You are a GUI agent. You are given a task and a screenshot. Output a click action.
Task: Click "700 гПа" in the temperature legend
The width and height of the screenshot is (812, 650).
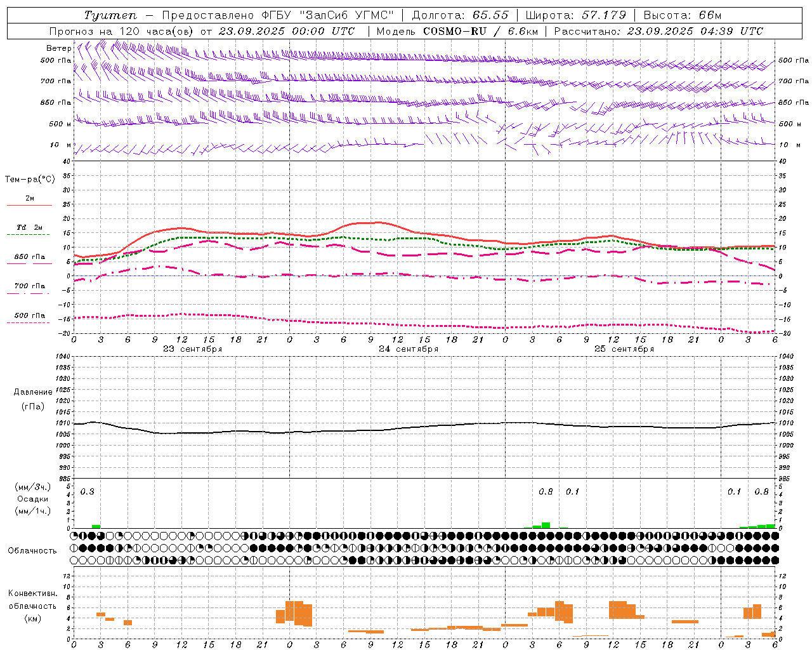(29, 286)
